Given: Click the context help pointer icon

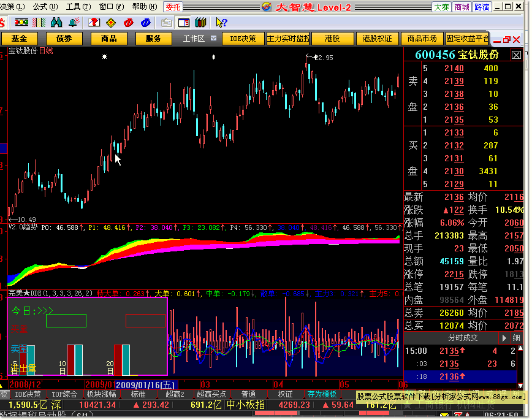Looking at the screenshot, I should 221,23.
